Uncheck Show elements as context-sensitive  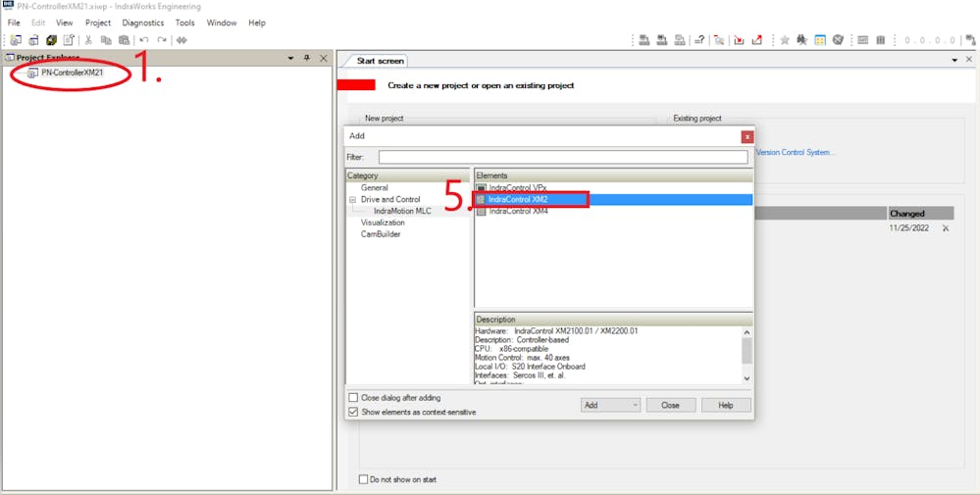point(354,412)
